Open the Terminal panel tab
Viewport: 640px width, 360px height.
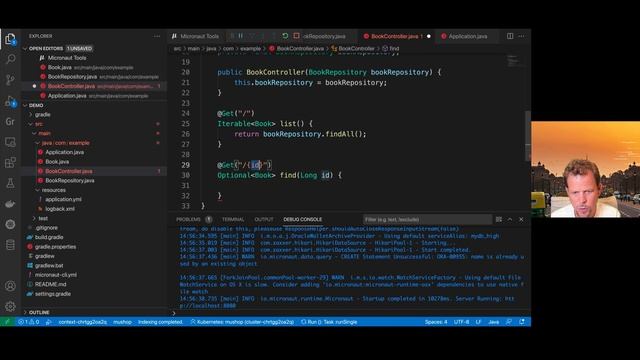pos(233,219)
